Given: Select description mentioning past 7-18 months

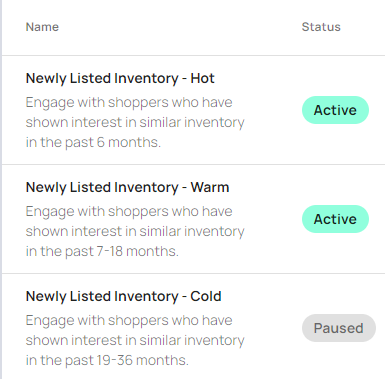Looking at the screenshot, I should pos(135,231).
